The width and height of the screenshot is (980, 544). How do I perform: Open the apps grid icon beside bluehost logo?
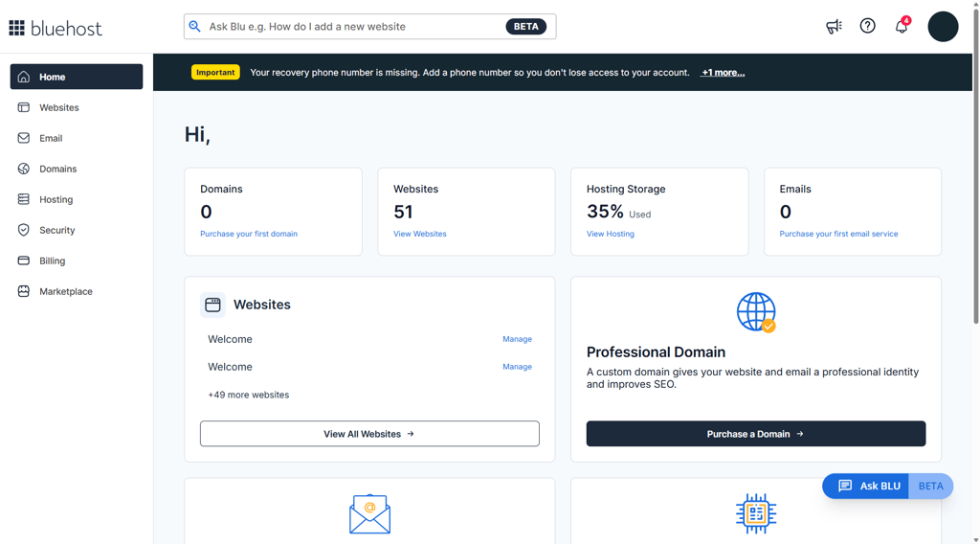(x=17, y=28)
